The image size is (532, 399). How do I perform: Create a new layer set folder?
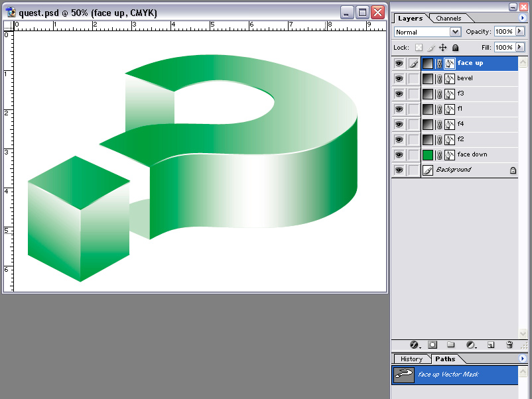(450, 345)
